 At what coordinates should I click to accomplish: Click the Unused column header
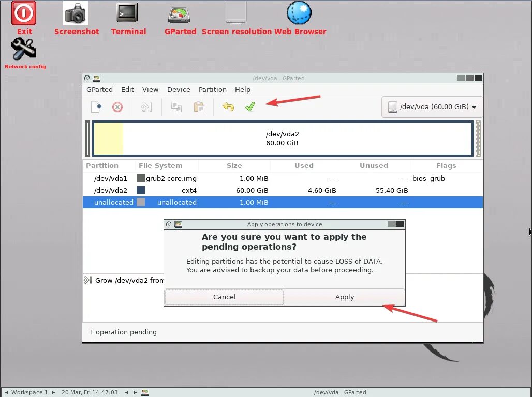[x=374, y=166]
